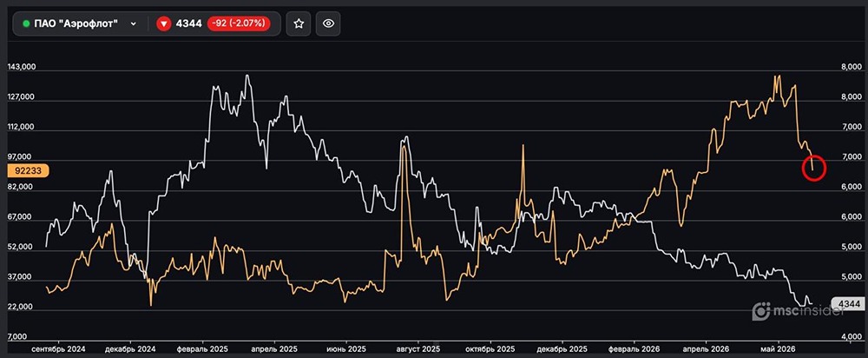Click the 67,000 axis label

tap(21, 217)
